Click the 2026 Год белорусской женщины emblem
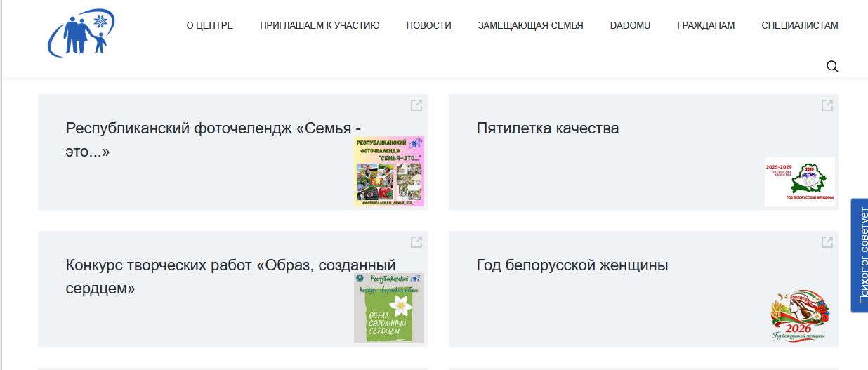The width and height of the screenshot is (868, 370). (799, 318)
